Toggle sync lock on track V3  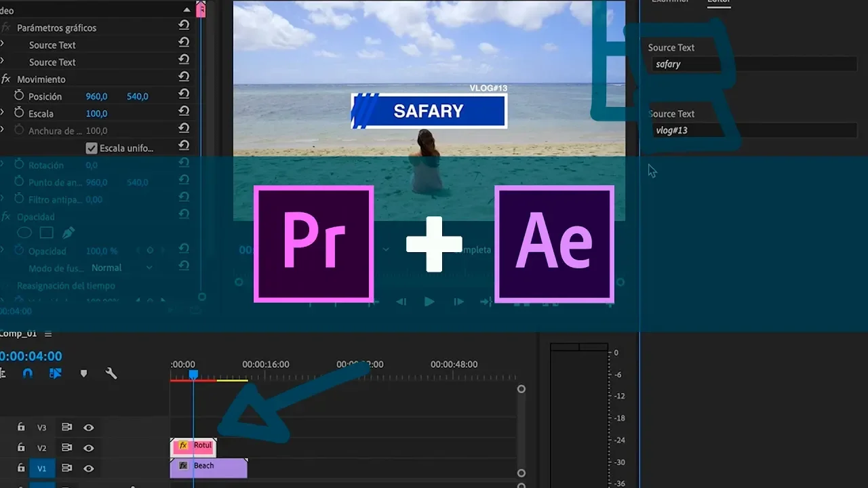66,428
